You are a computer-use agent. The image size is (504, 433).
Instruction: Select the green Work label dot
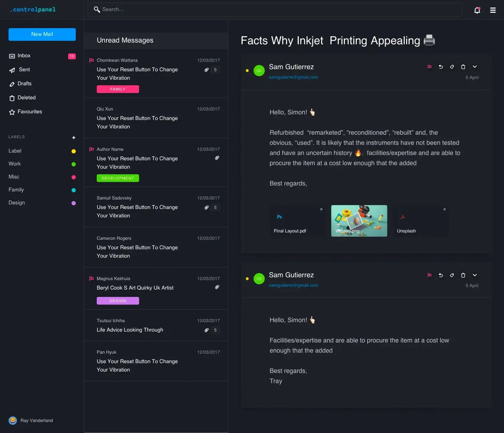click(x=74, y=164)
